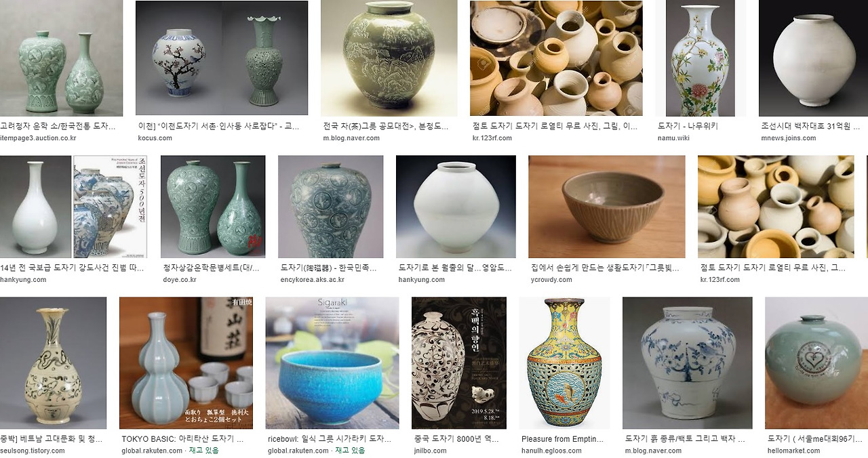Click the itempage3.auction.co.kr source link
Image resolution: width=868 pixels, height=458 pixels.
(38, 138)
